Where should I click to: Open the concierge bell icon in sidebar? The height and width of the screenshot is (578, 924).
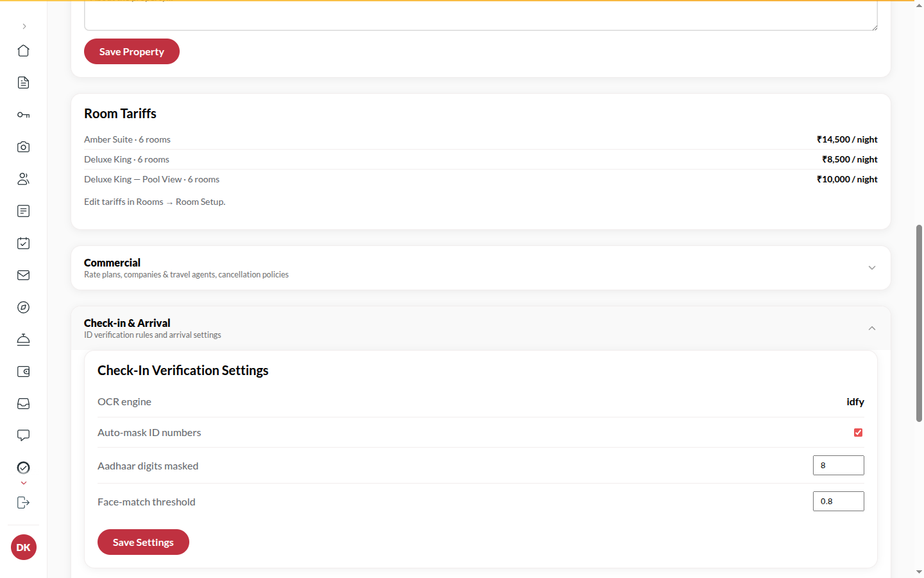24,340
